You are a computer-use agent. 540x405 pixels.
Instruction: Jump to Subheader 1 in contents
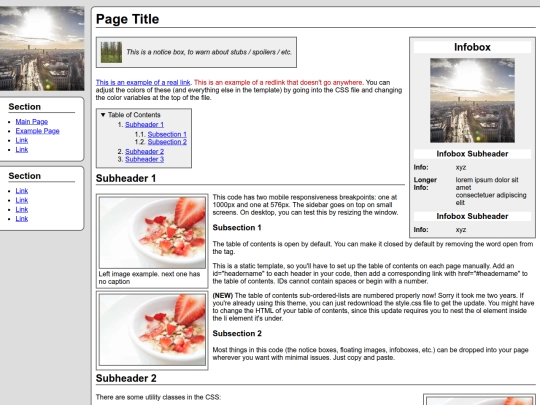point(144,124)
